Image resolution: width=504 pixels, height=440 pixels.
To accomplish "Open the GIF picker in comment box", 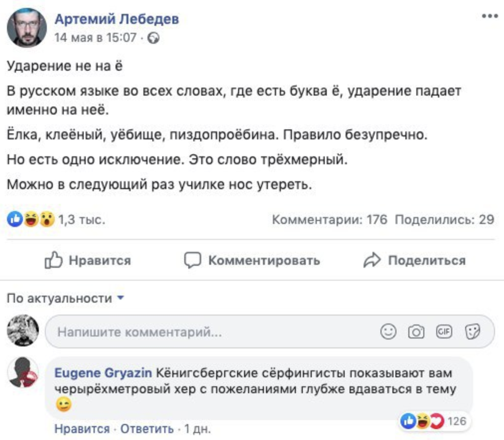I will [x=443, y=331].
